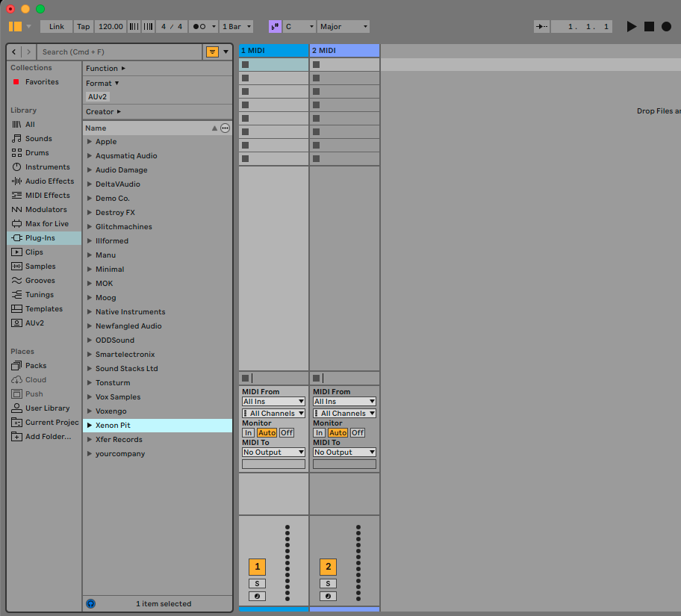Screen dimensions: 681x616
Task: Solo track 1 MIDI
Action: [x=257, y=583]
